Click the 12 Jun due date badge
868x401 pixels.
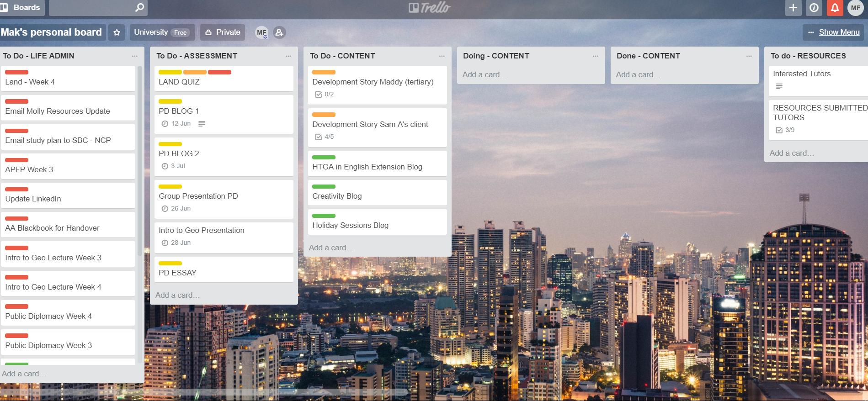[176, 124]
